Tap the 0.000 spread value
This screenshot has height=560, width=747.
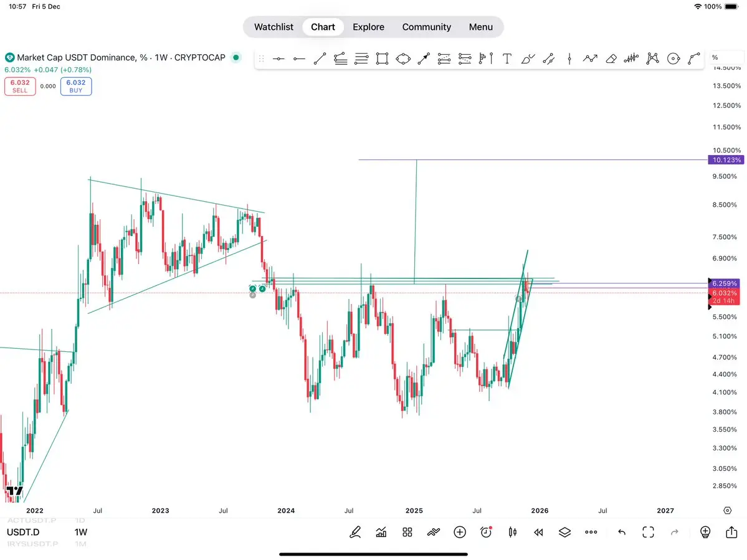[48, 86]
